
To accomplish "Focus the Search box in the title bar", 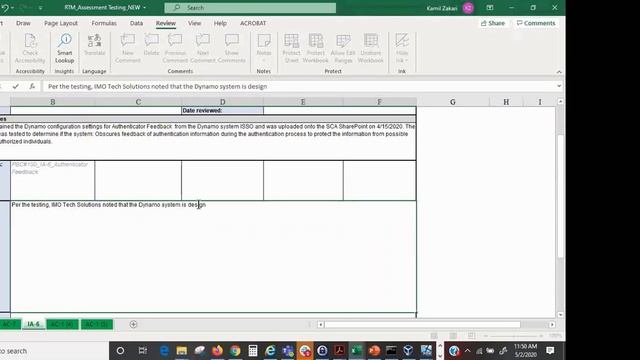I will point(250,8).
